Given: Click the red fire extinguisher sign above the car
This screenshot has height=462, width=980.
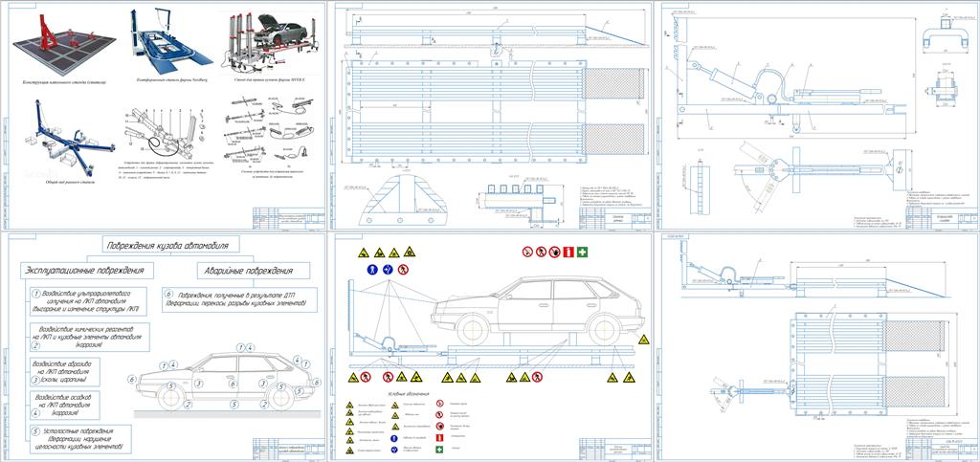Looking at the screenshot, I should coord(568,252).
